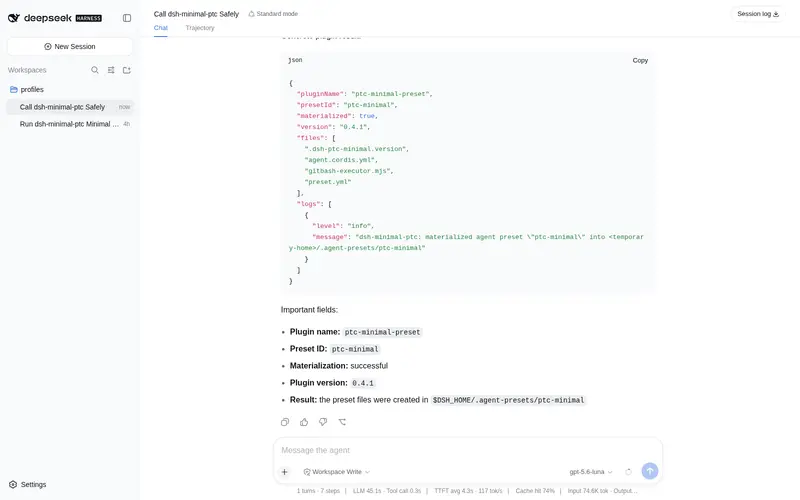Click the profiles folder icon
The height and width of the screenshot is (500, 800).
(14, 89)
